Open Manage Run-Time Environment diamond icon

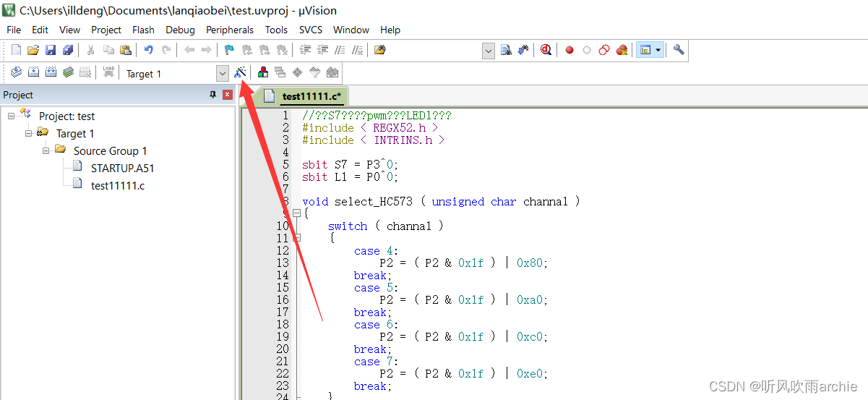(x=297, y=72)
